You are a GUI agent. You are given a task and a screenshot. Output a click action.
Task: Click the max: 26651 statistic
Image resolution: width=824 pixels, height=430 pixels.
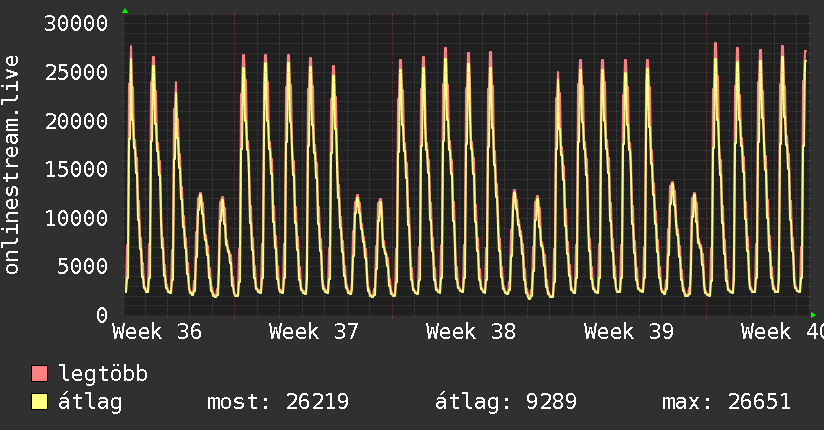pos(726,402)
